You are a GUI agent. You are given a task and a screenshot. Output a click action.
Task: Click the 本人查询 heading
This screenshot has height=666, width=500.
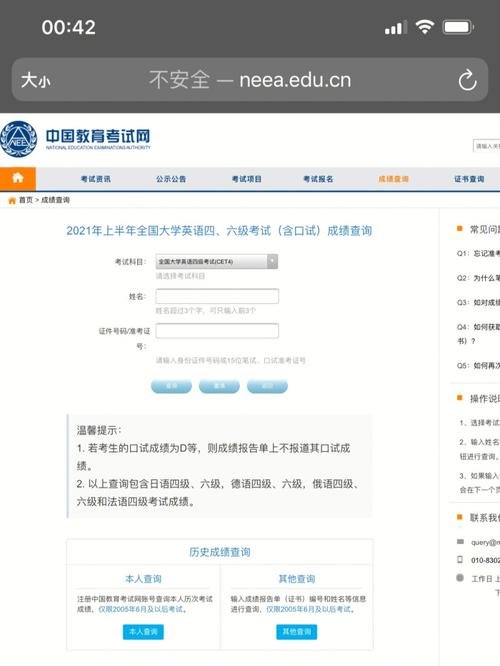(x=143, y=579)
